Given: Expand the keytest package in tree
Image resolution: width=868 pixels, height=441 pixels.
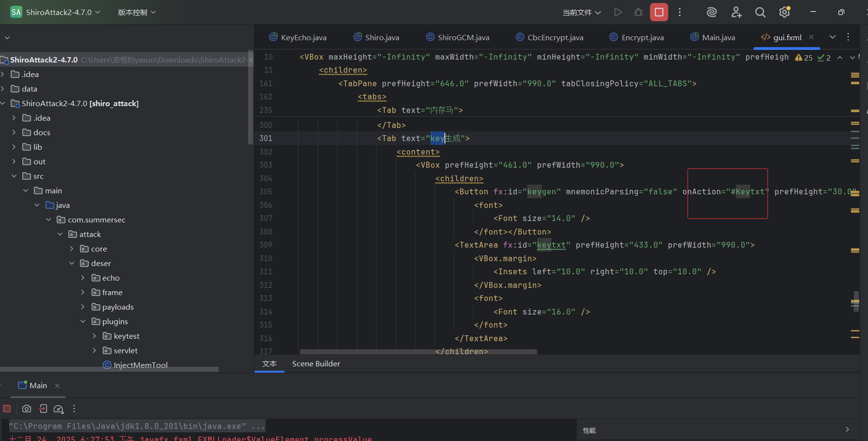Looking at the screenshot, I should [95, 336].
